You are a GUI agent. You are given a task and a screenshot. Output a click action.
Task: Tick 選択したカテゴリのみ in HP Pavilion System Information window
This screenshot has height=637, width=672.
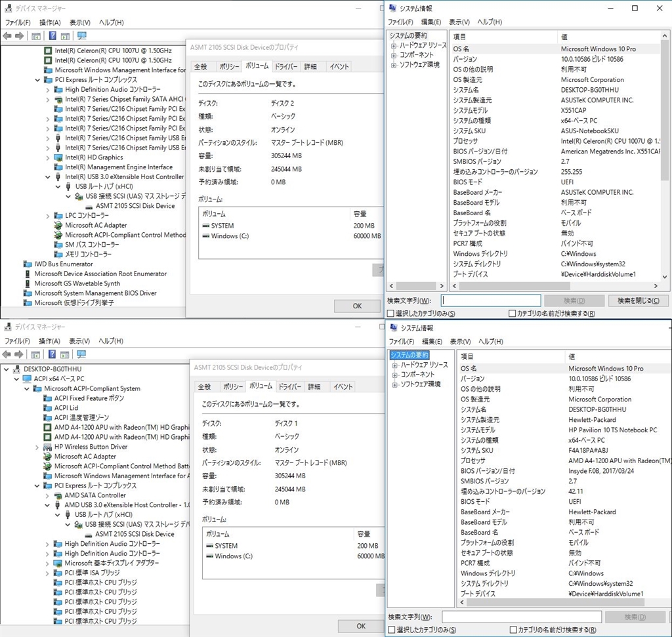(392, 630)
